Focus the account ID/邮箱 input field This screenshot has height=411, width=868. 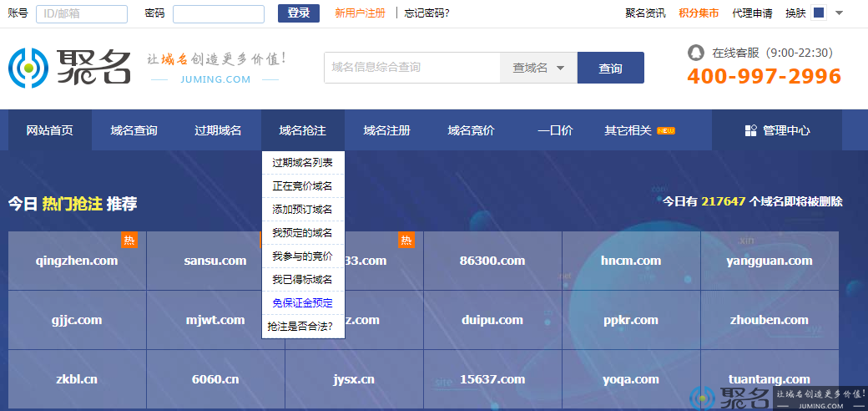[82, 14]
